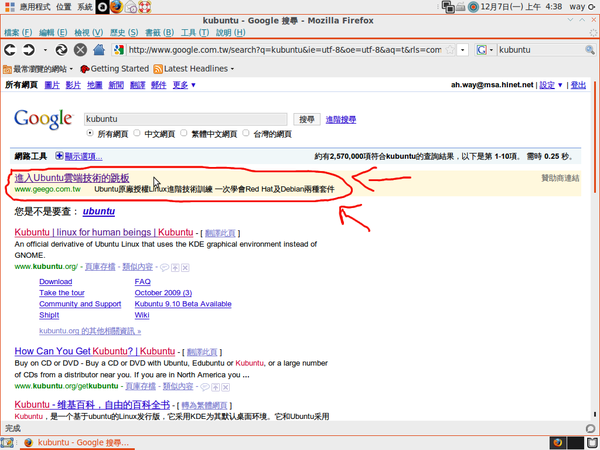Open the mail icon in the top panel

tap(130, 7)
